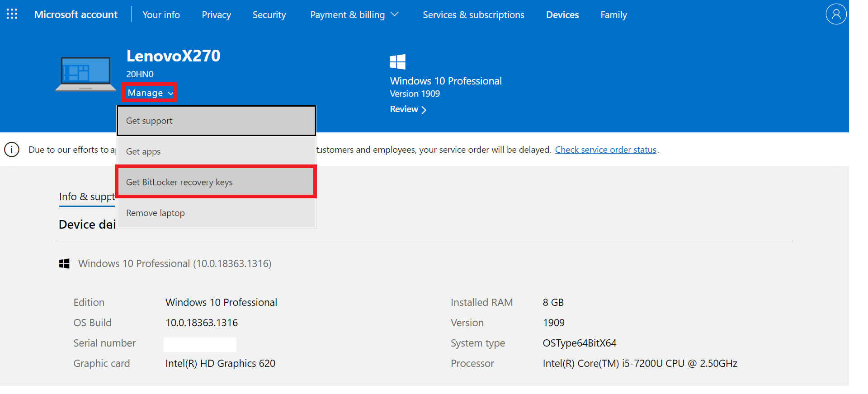Switch to the Info & support tab
868x394 pixels.
tap(87, 197)
